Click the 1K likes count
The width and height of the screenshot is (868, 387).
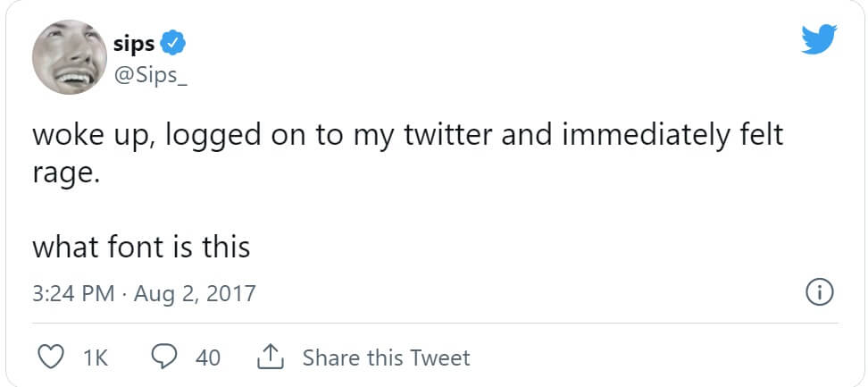coord(95,358)
